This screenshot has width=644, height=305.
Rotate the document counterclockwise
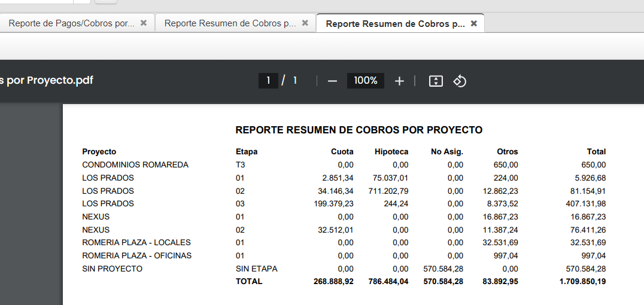[x=460, y=81]
